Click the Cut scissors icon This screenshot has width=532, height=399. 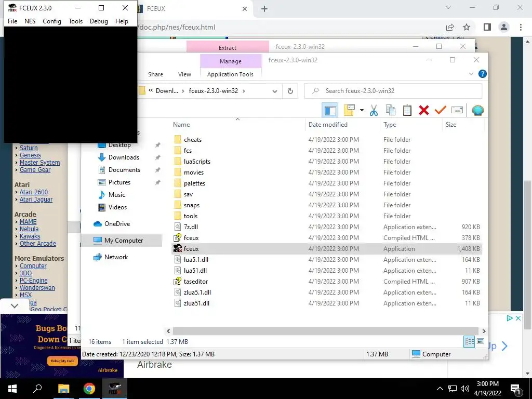click(374, 110)
